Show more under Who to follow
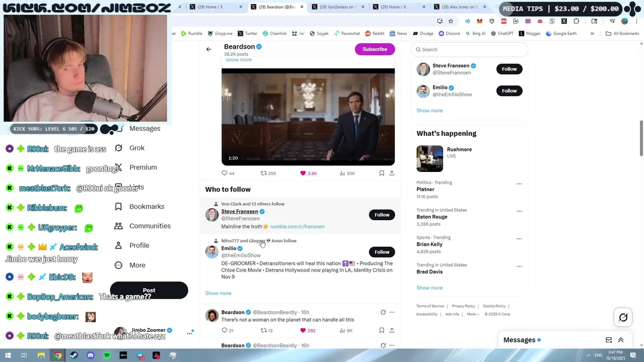 coord(218,293)
